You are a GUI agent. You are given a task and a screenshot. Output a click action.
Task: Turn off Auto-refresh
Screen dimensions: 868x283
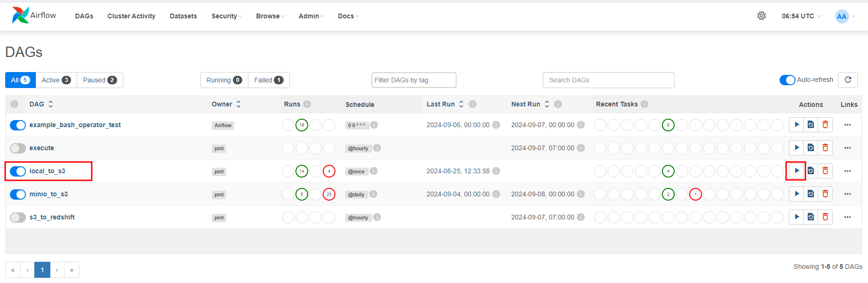788,80
